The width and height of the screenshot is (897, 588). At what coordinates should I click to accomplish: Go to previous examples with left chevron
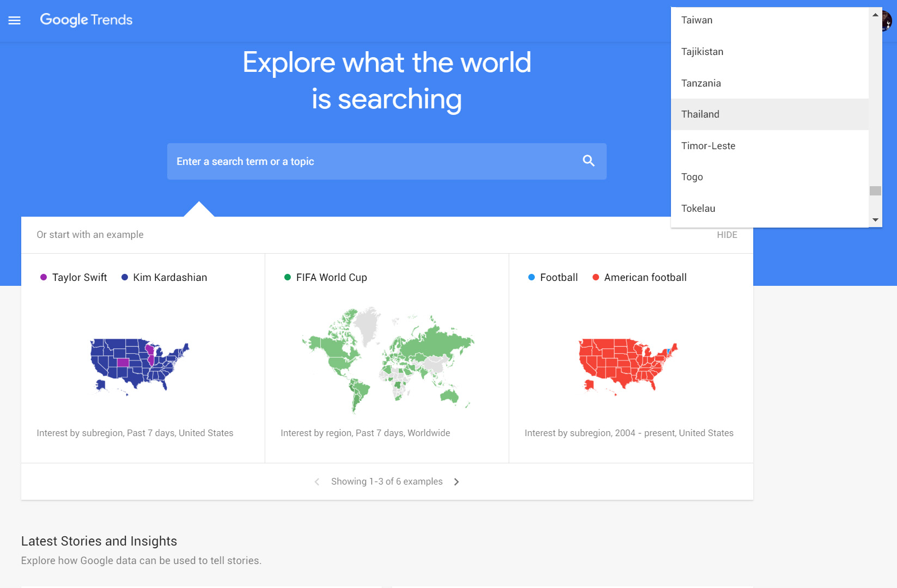(317, 482)
